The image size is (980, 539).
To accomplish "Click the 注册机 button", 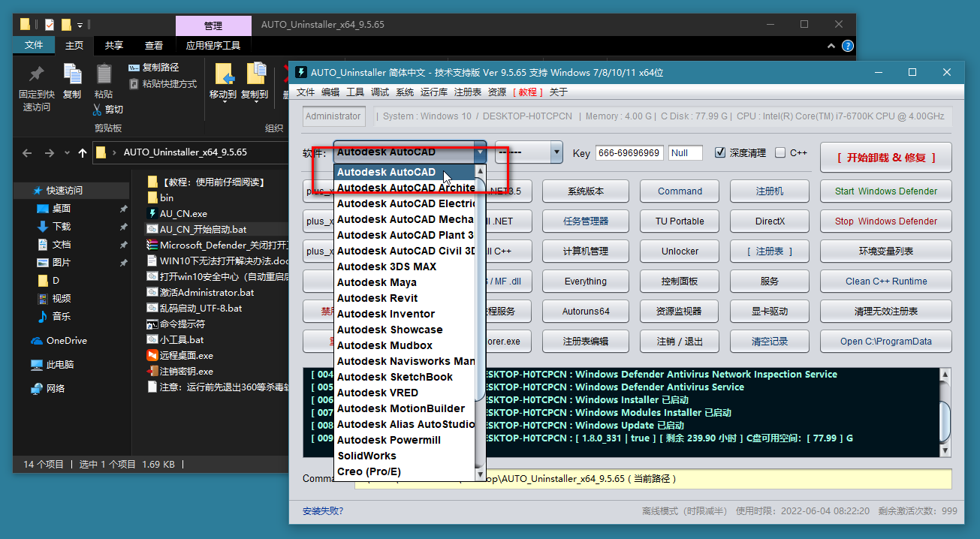I will (770, 191).
